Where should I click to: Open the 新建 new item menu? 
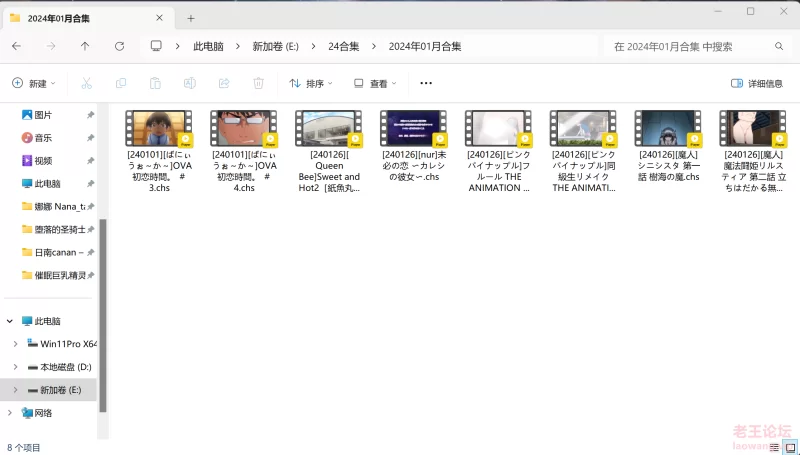click(x=33, y=84)
